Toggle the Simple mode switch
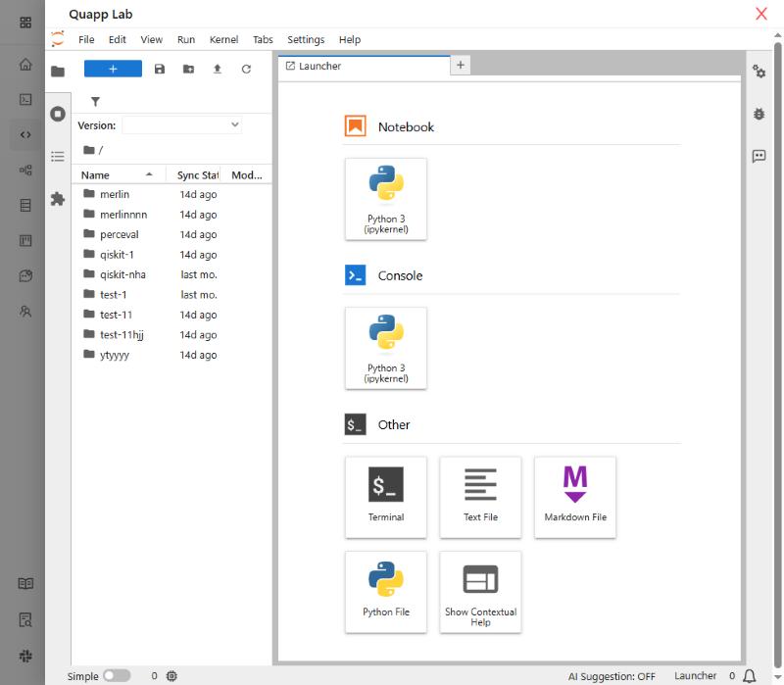This screenshot has height=685, width=784. point(117,676)
